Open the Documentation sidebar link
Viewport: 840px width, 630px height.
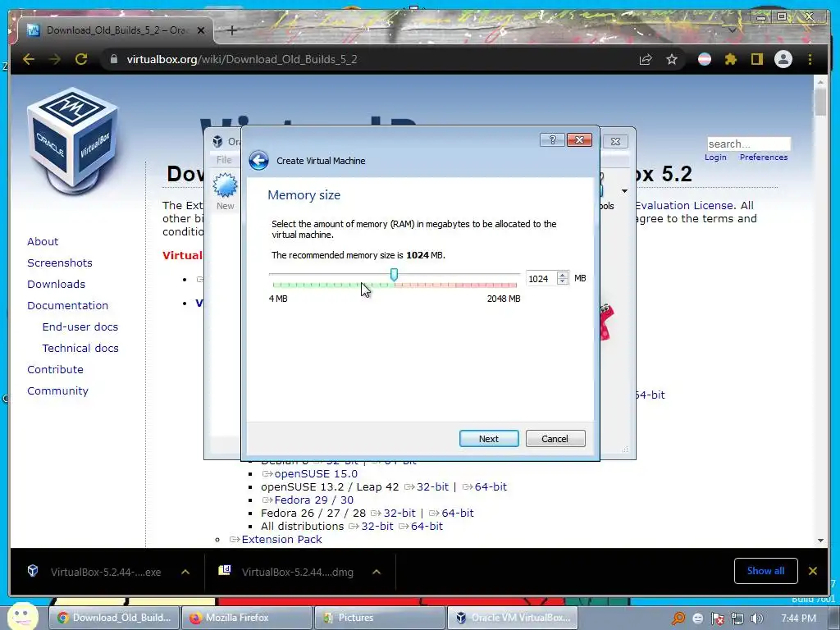[67, 305]
